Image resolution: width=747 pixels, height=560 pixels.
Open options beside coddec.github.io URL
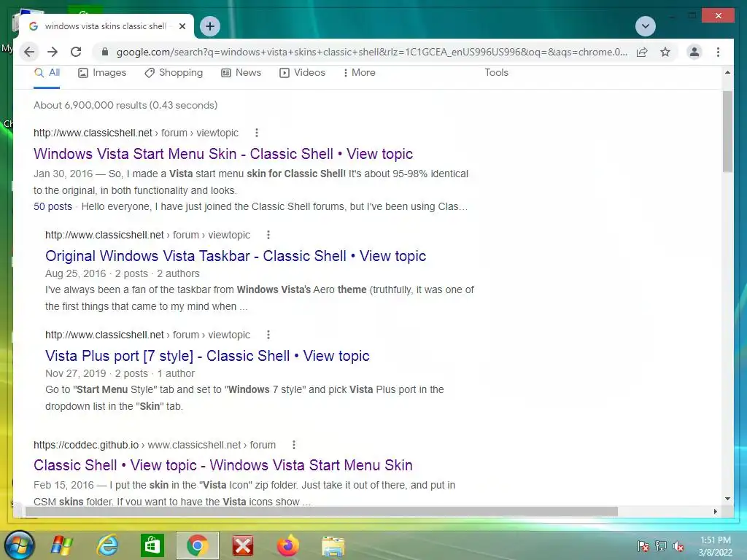point(293,445)
